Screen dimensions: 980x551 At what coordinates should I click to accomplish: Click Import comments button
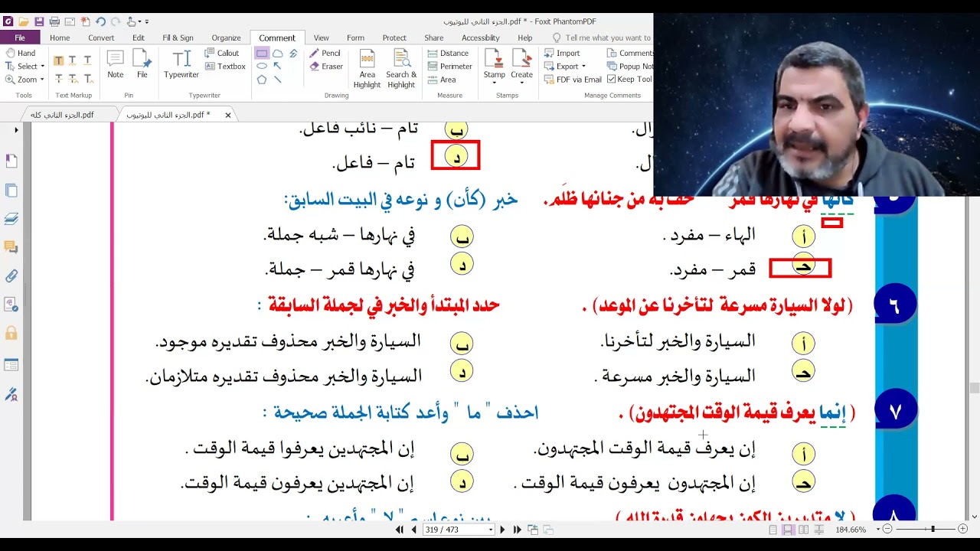pos(562,53)
